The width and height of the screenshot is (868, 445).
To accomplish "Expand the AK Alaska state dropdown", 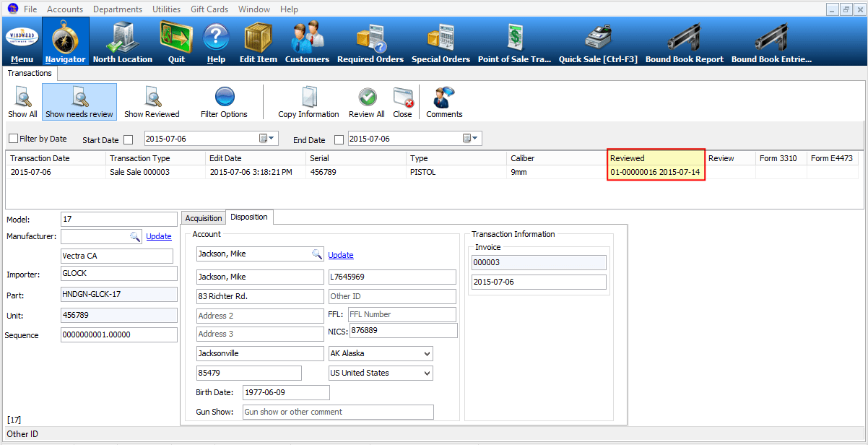I will [x=427, y=354].
